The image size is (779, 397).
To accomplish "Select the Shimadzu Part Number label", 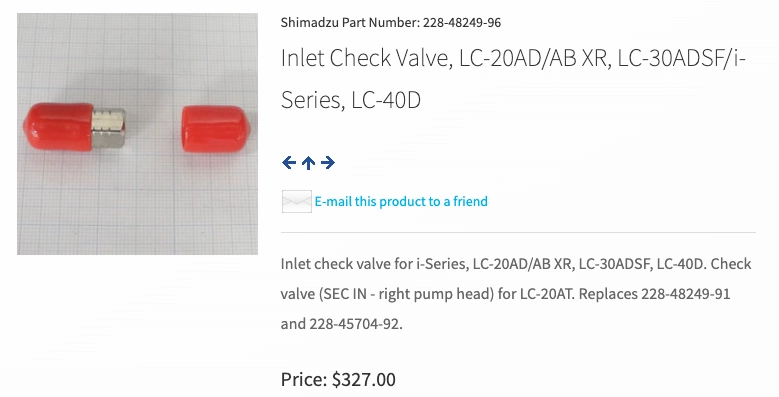I will pyautogui.click(x=350, y=22).
